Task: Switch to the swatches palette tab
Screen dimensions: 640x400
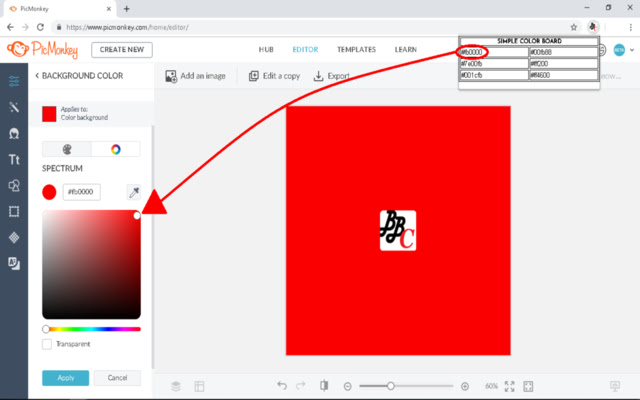Action: tap(67, 149)
